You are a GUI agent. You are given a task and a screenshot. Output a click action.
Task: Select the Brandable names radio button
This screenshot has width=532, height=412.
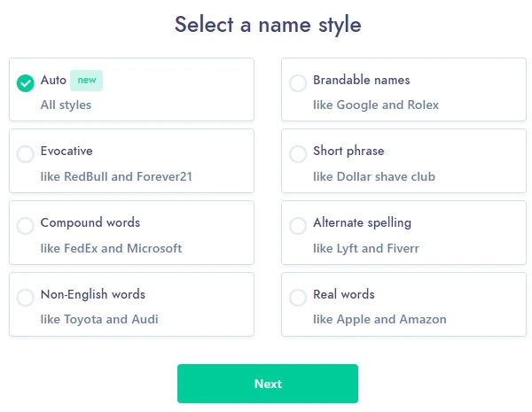pos(298,83)
